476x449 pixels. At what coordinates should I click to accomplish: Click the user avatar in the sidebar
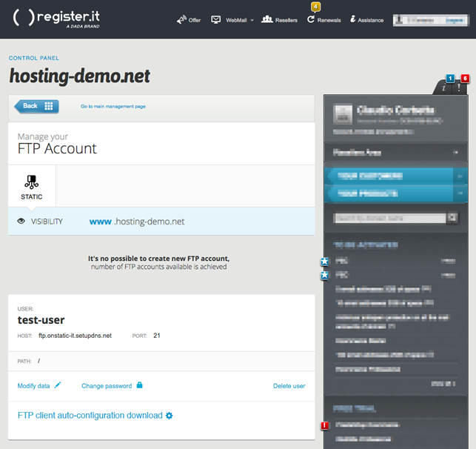[x=343, y=114]
